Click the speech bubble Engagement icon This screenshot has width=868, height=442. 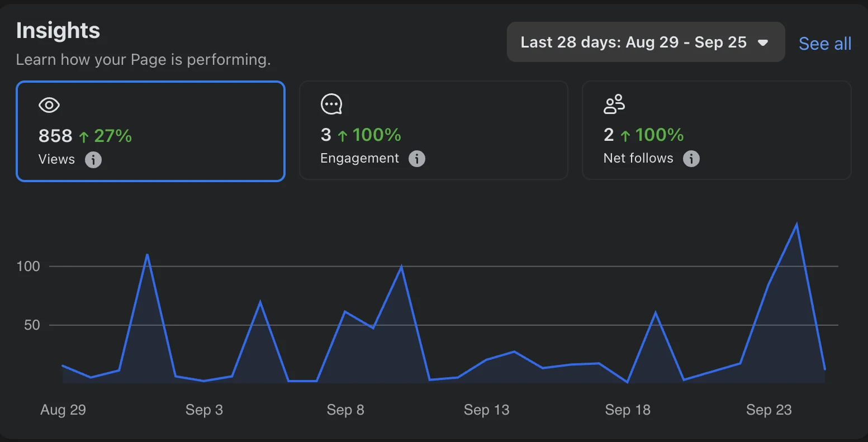click(331, 104)
